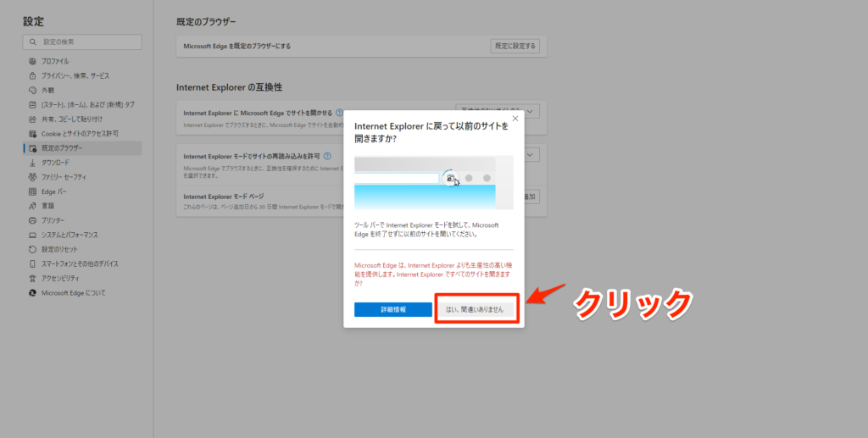Click the lock icon for Privacy, search, services
Viewport: 868px width, 438px height.
[32, 75]
